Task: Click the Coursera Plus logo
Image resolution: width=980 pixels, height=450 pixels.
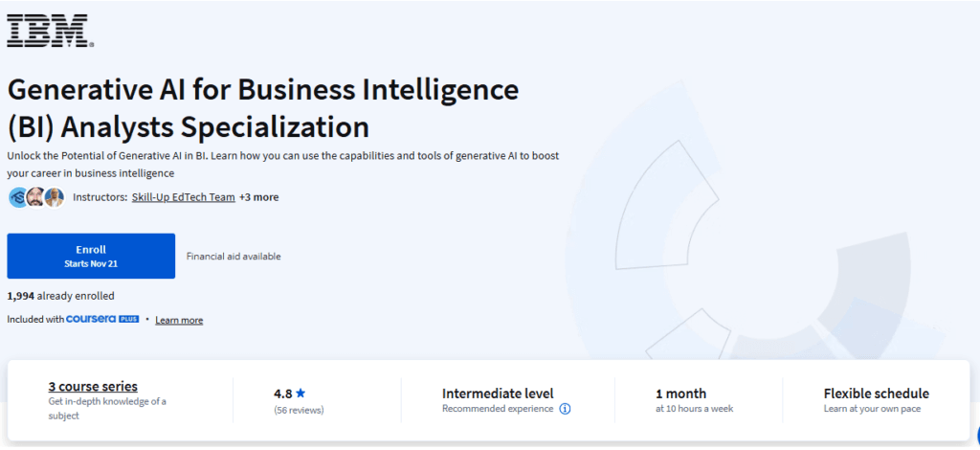Action: pyautogui.click(x=102, y=319)
